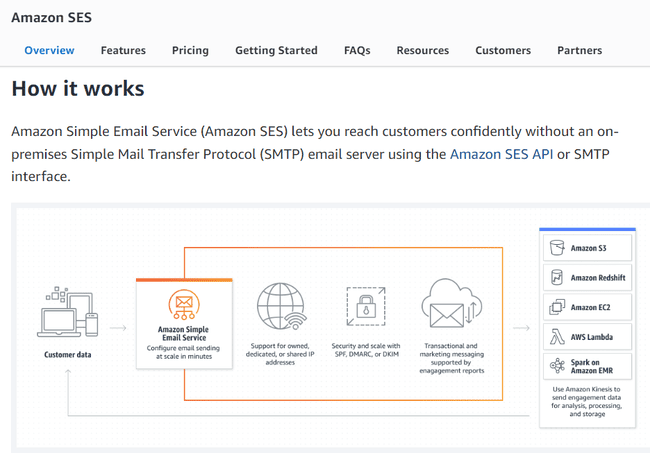
Task: Click the Amazon S3 bucket icon
Action: pos(556,248)
